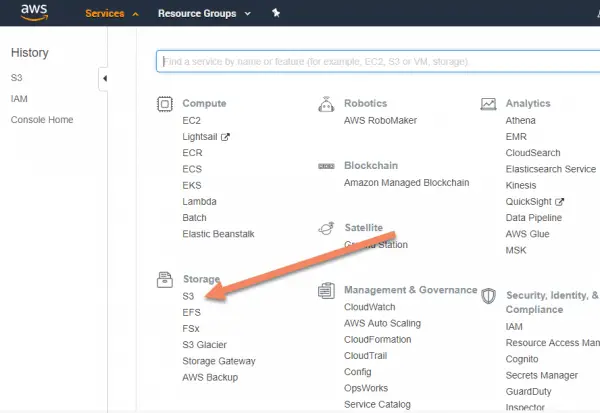Image resolution: width=600 pixels, height=413 pixels.
Task: Open IAM from History list
Action: coord(19,99)
